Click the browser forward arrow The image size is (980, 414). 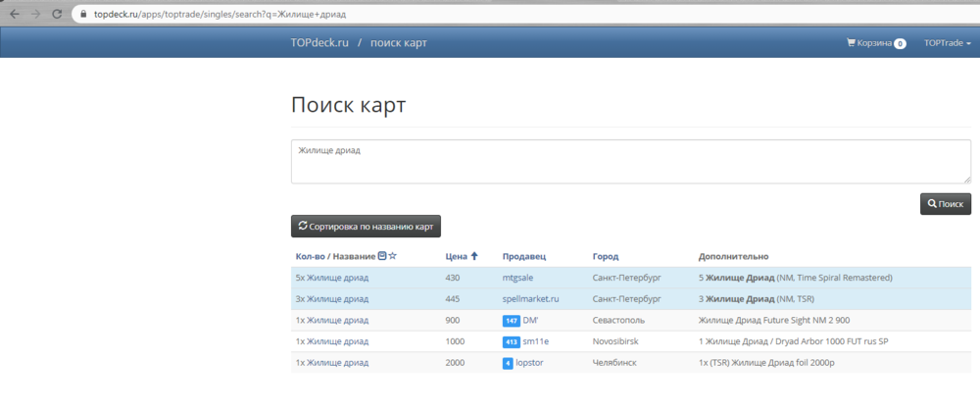pyautogui.click(x=36, y=15)
